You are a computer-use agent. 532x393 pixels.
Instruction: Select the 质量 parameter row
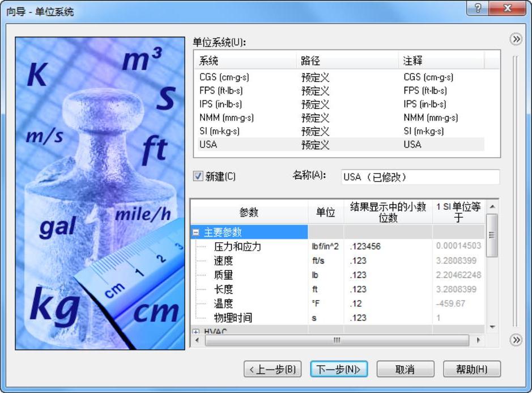point(338,275)
